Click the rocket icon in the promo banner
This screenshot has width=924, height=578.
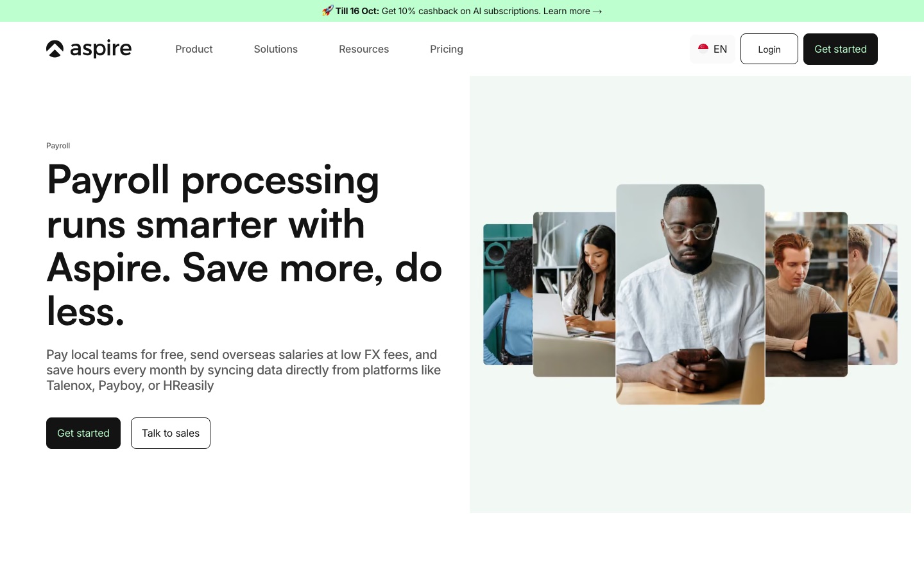(x=327, y=11)
